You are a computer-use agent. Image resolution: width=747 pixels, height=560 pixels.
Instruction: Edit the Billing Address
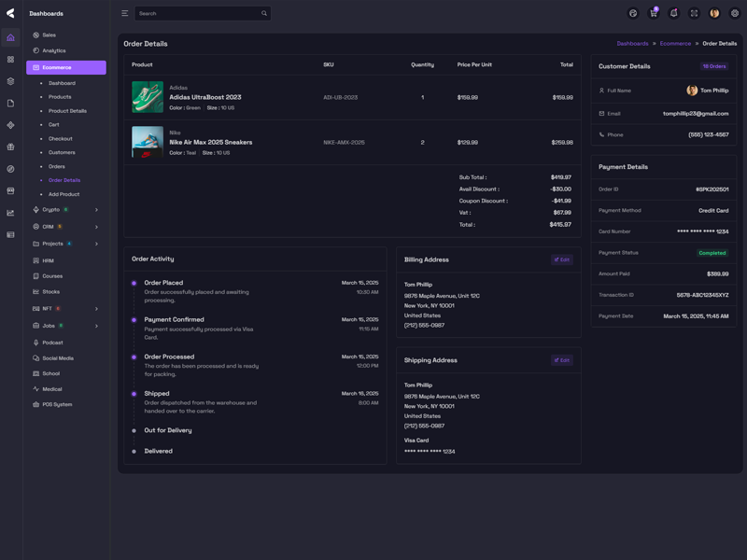(x=561, y=259)
